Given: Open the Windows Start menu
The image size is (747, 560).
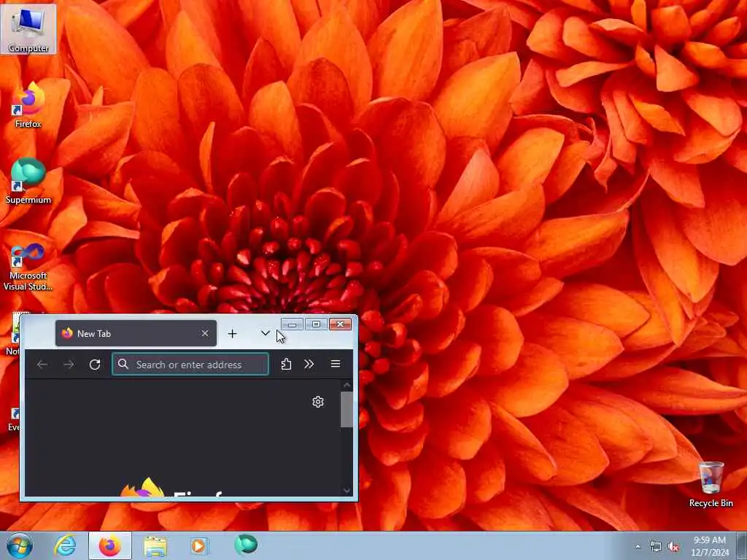Looking at the screenshot, I should [20, 545].
